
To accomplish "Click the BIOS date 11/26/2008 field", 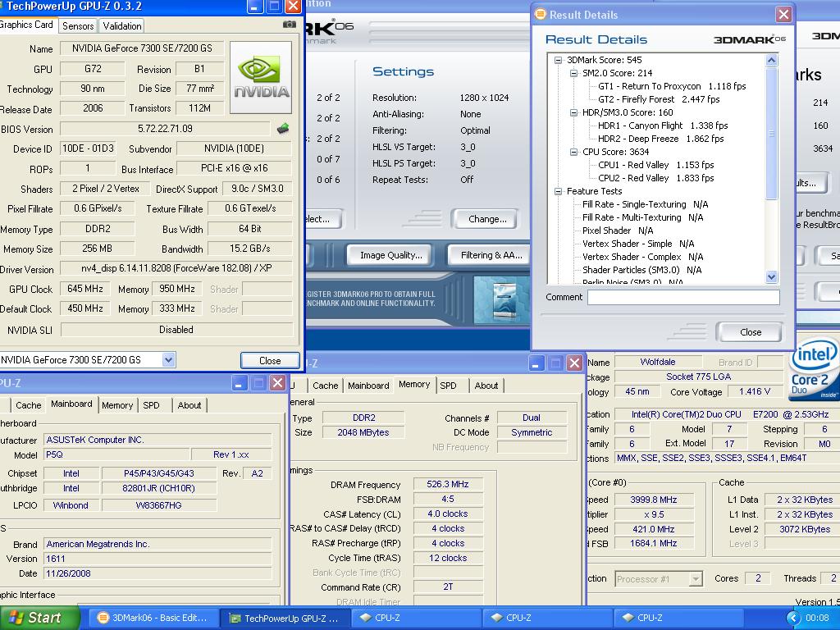I will point(157,573).
